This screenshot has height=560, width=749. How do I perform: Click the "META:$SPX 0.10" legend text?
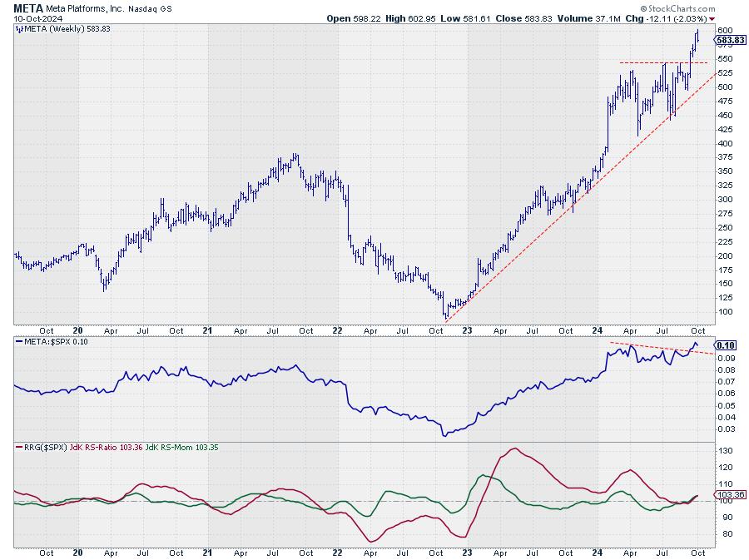56,342
